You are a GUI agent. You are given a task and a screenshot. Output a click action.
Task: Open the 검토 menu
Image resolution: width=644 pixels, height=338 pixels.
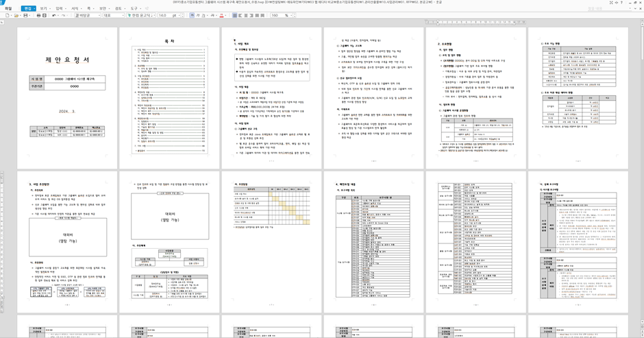pyautogui.click(x=119, y=8)
